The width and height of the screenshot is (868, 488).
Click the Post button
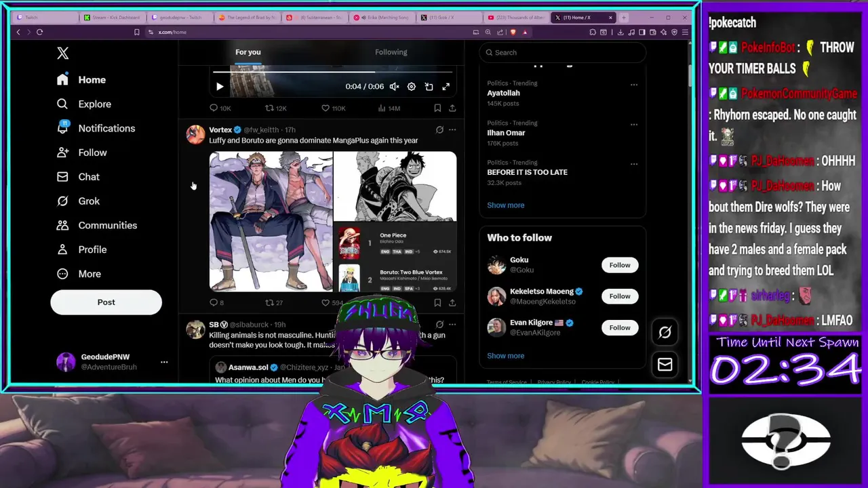click(106, 302)
